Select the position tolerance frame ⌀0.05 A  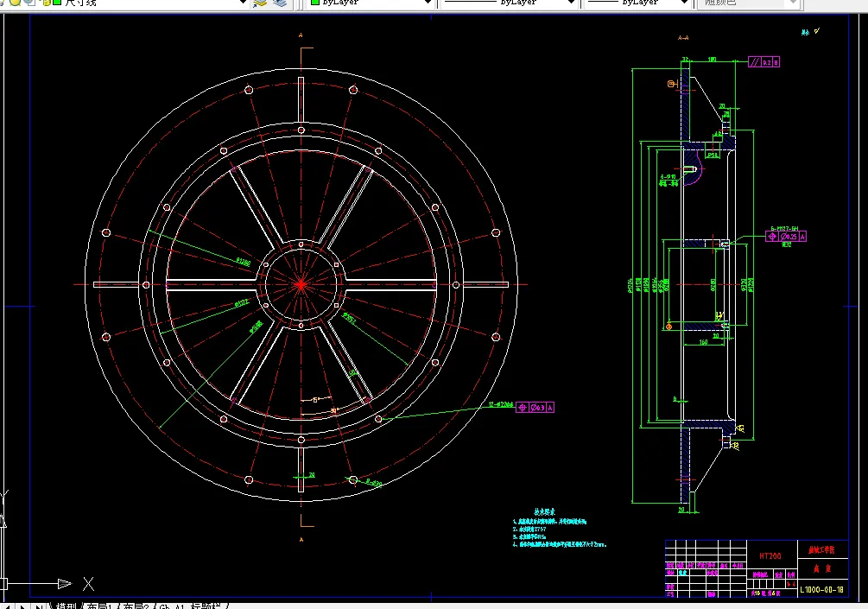click(786, 237)
